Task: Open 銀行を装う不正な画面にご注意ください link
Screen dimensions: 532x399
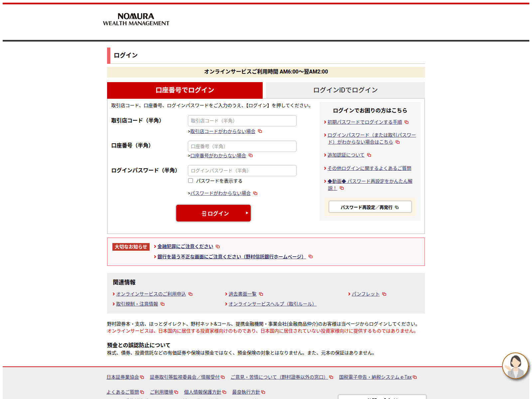Action: (231, 257)
